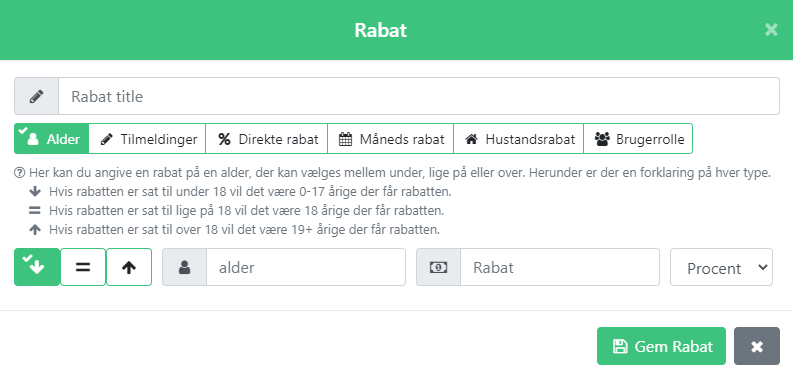Image resolution: width=793 pixels, height=378 pixels.
Task: Focus the Rabat title input field
Action: point(419,96)
